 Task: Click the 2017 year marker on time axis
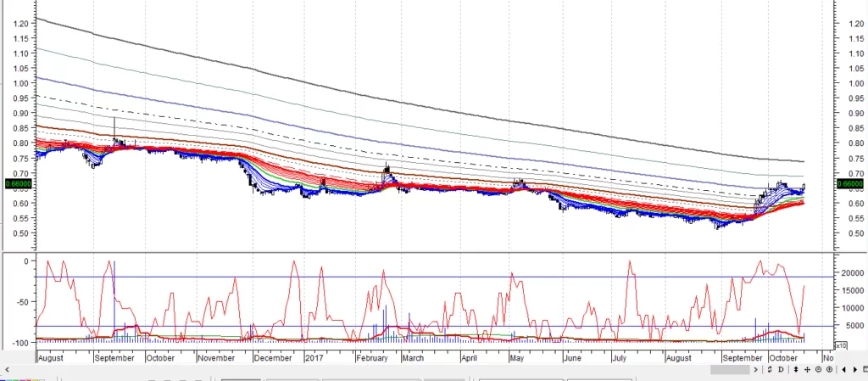click(x=314, y=358)
